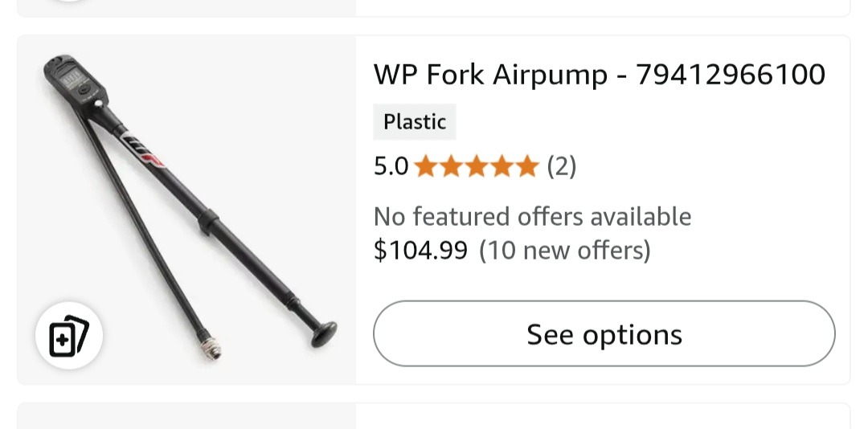The height and width of the screenshot is (429, 868).
Task: Click the See options button
Action: [604, 334]
